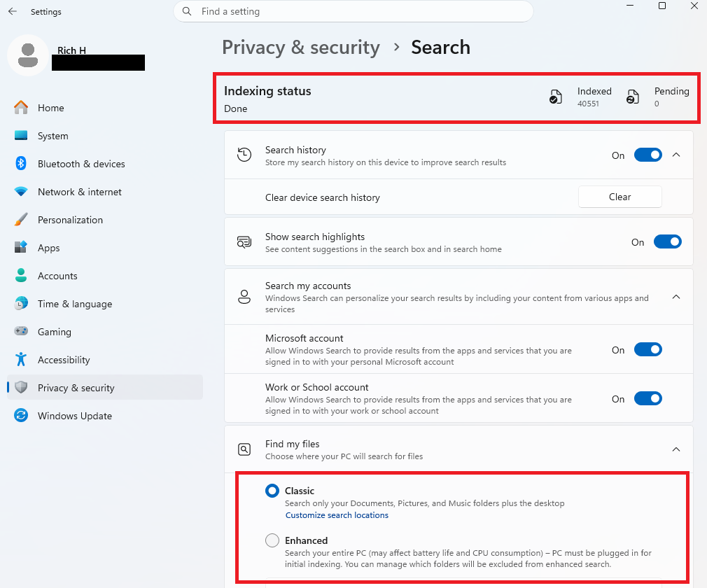The height and width of the screenshot is (588, 707).
Task: Click the Accessibility figure icon
Action: click(x=21, y=359)
